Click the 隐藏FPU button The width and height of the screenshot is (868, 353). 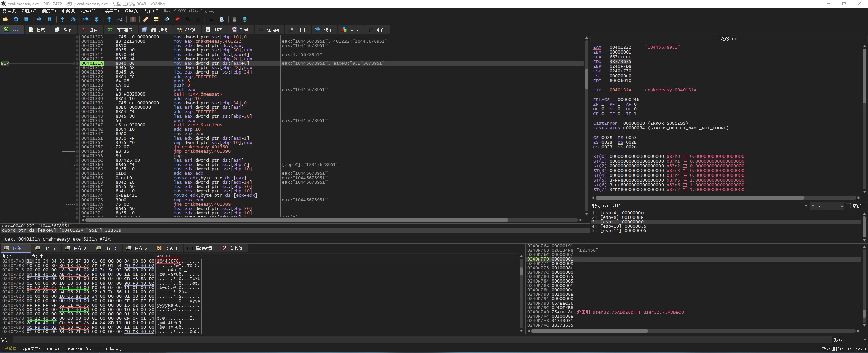(x=729, y=39)
